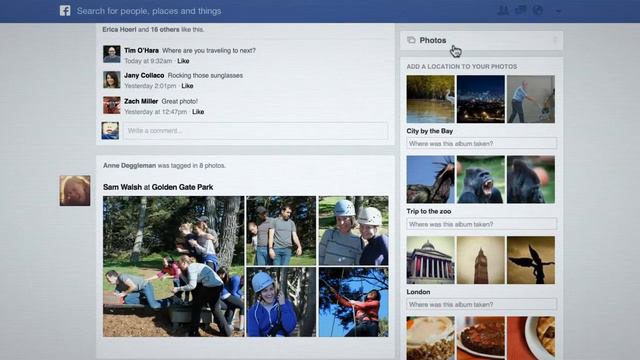Viewport: 640px width, 360px height.
Task: Open photo of two people in helmets
Action: coord(353,231)
